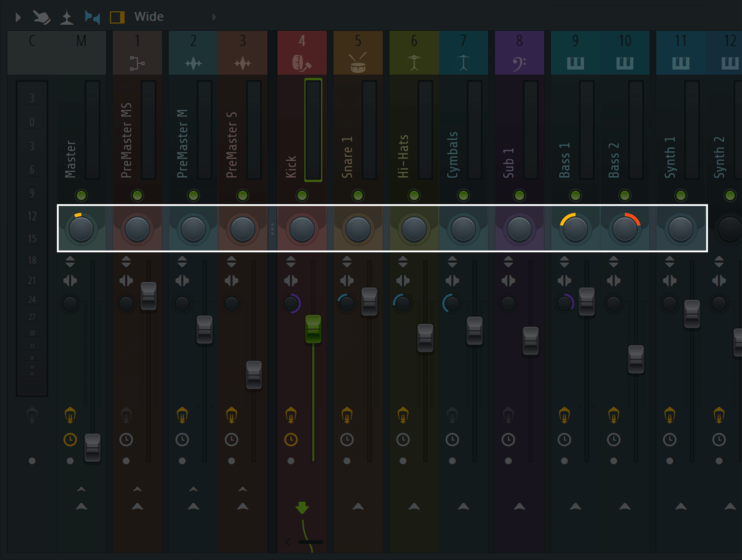Toggle latency clock on Snare 1
742x560 pixels.
coord(347,439)
